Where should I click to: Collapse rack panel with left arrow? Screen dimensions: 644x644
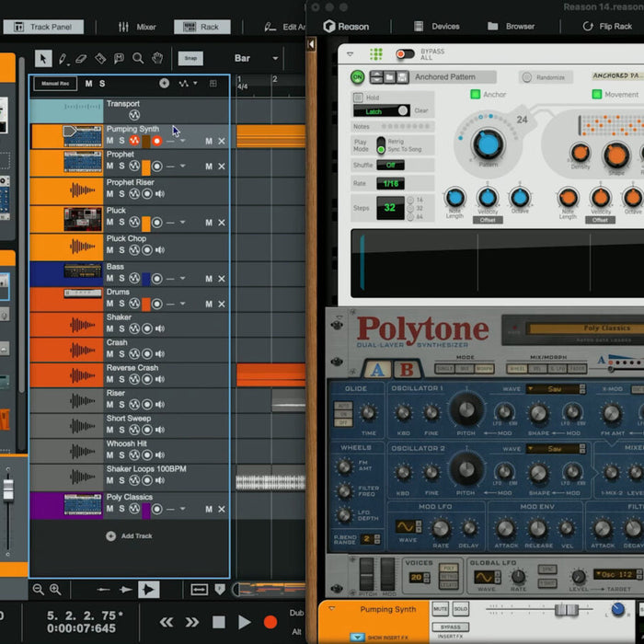tap(311, 44)
